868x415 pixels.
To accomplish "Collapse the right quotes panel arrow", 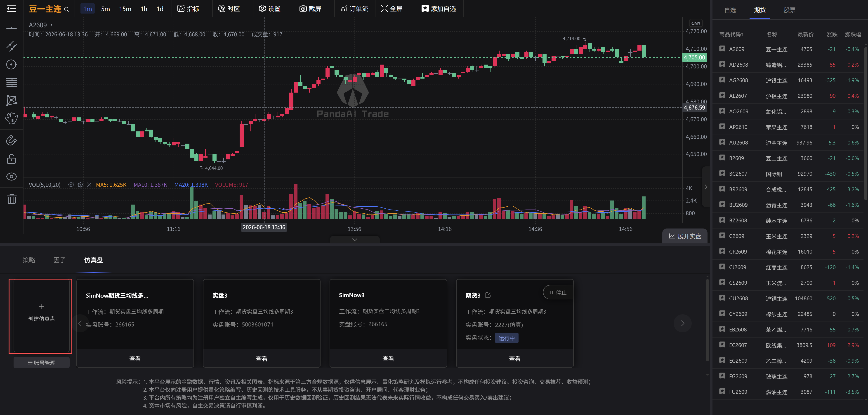I will pos(706,187).
